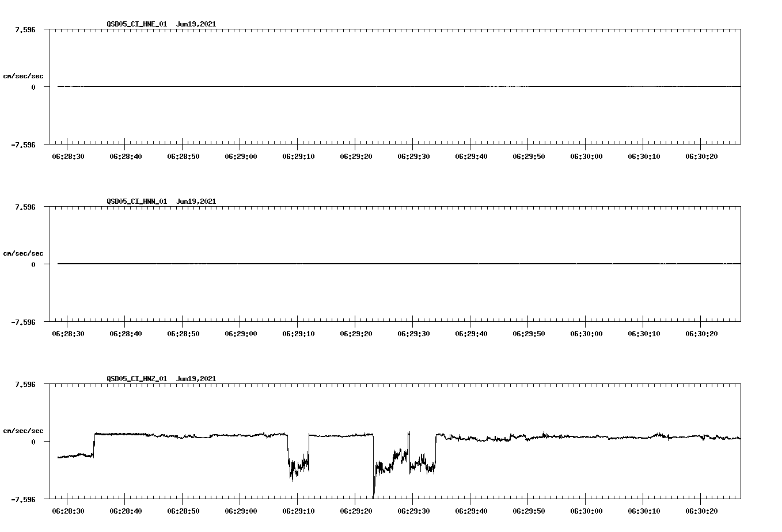The height and width of the screenshot is (532, 782).
Task: Click the zero axis label on HNN chart
Action: tap(33, 265)
